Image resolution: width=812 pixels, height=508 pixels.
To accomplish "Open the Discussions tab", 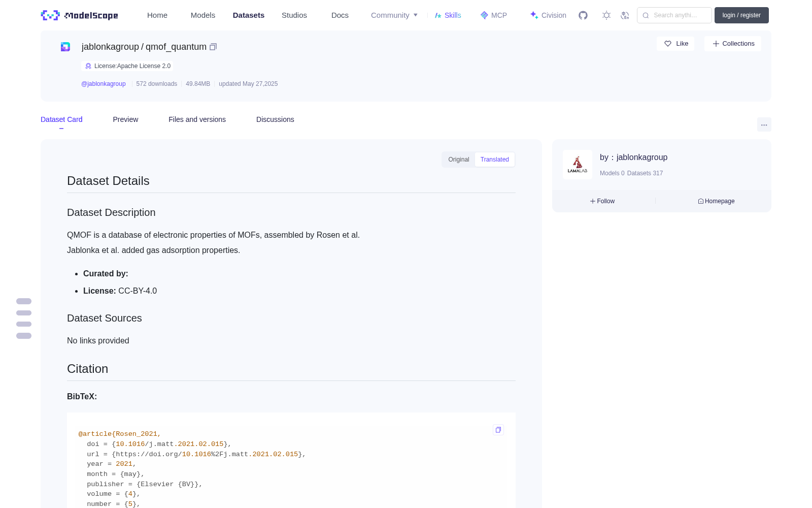I will coord(275,119).
